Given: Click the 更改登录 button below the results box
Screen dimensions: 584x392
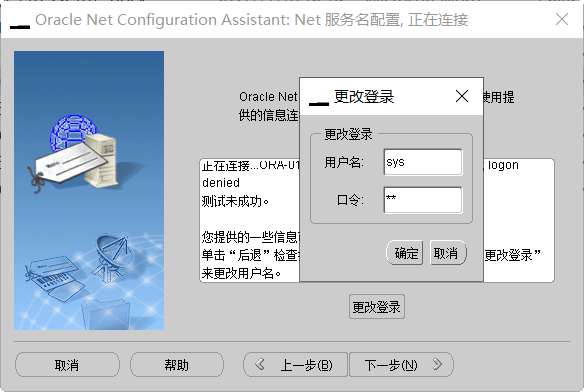Looking at the screenshot, I should [377, 307].
